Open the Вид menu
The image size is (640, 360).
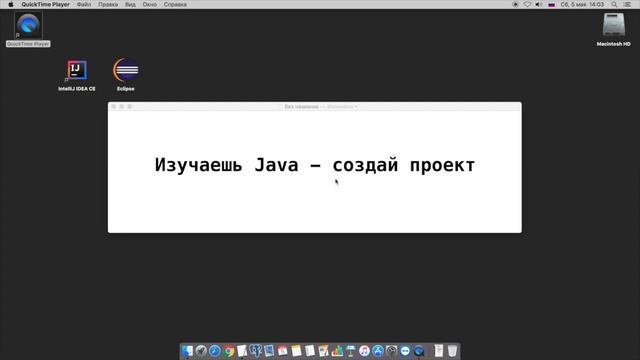coord(130,4)
